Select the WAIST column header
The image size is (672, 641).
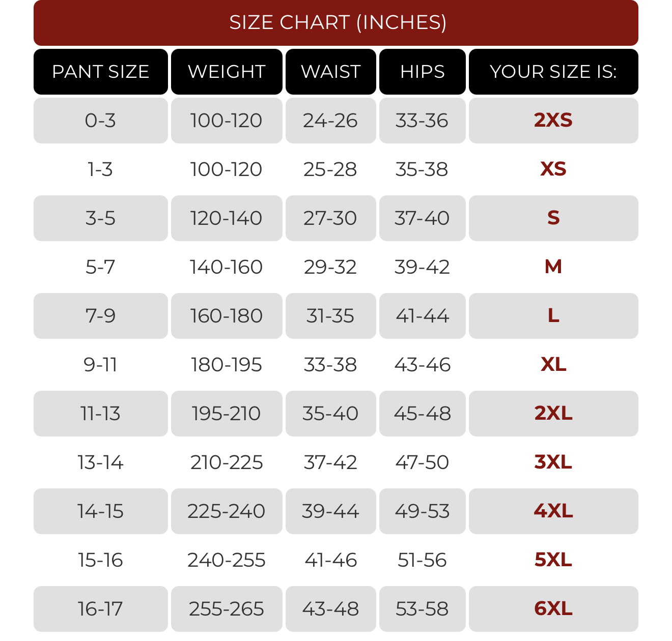click(331, 72)
